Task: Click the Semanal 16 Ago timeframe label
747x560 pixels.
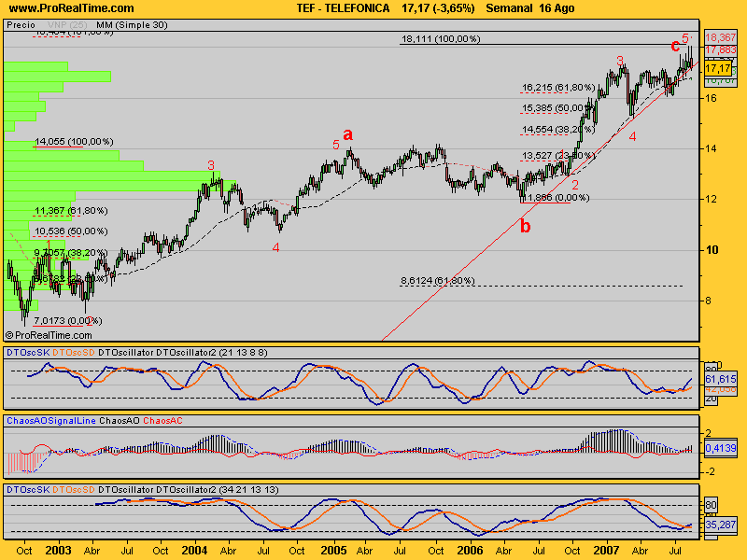Action: (529, 8)
